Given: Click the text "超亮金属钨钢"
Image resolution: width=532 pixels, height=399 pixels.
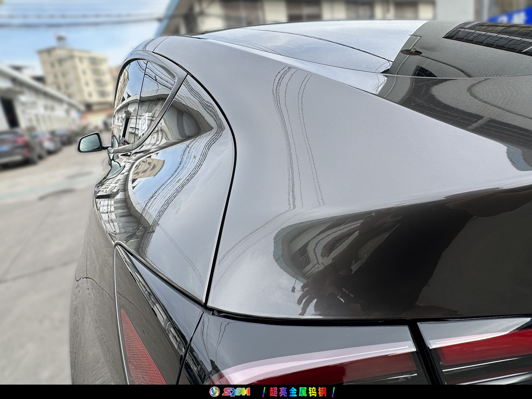Looking at the screenshot, I should 298,392.
